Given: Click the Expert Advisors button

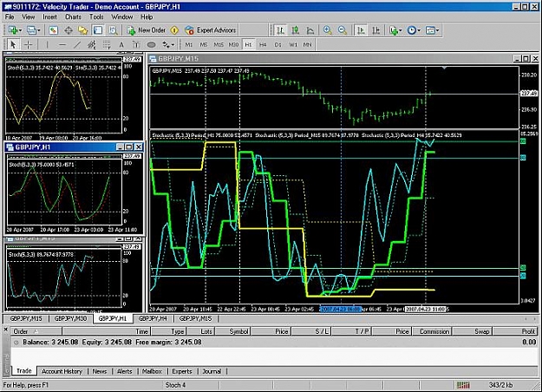Looking at the screenshot, I should coord(211,30).
